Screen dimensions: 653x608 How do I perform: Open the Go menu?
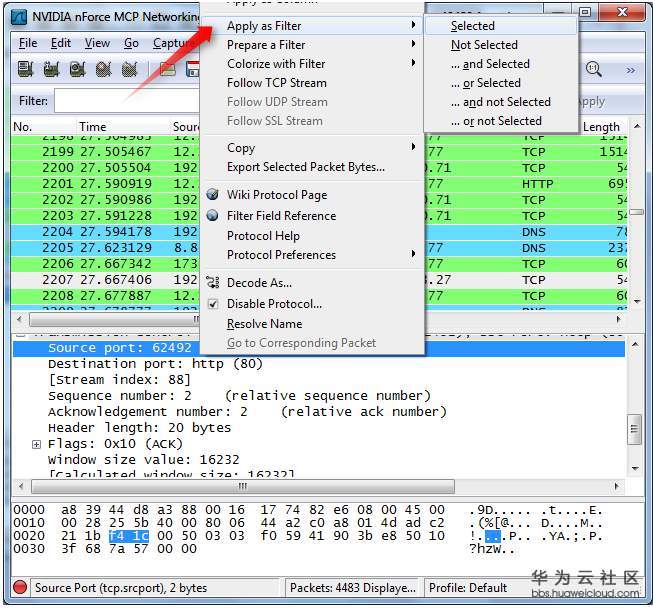pos(131,43)
